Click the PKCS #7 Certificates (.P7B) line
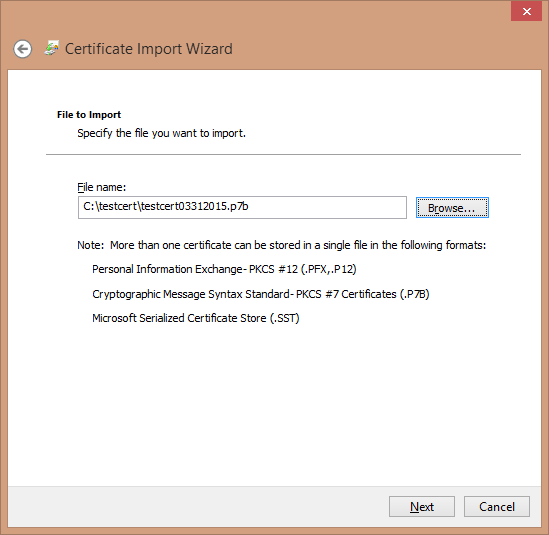This screenshot has height=535, width=549. [x=260, y=294]
